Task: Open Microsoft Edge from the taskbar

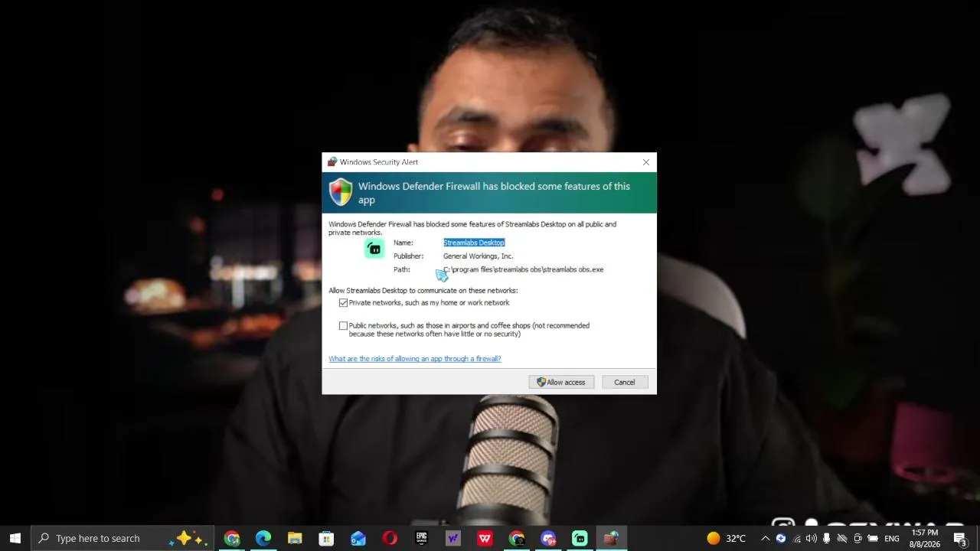Action: click(x=263, y=538)
